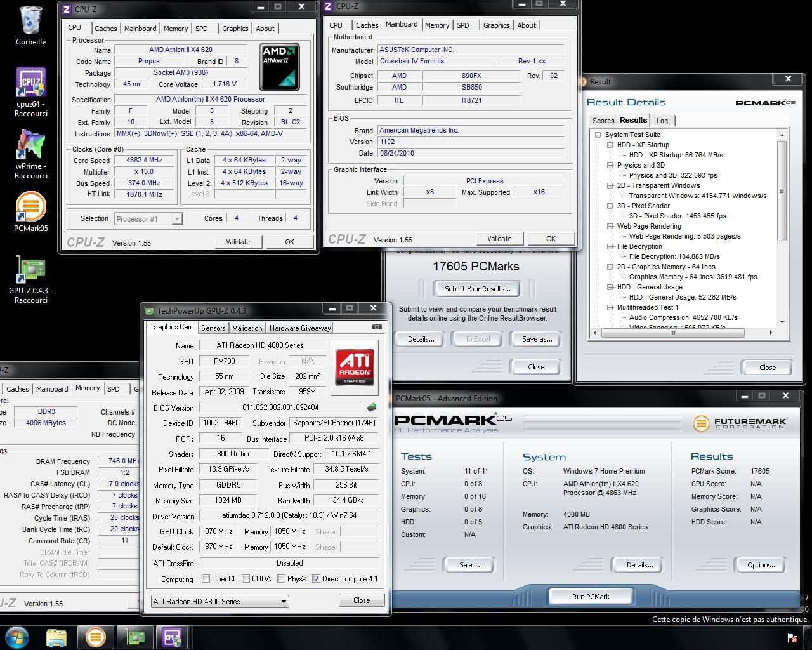Open the file explorer taskbar icon
The height and width of the screenshot is (650, 812).
pos(56,637)
